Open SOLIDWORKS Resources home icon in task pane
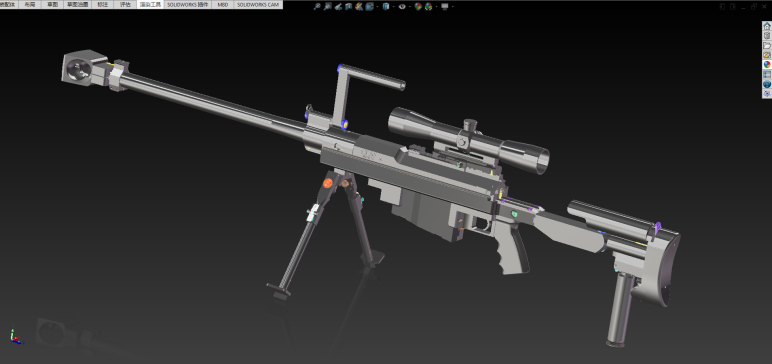The image size is (772, 364). click(x=767, y=26)
